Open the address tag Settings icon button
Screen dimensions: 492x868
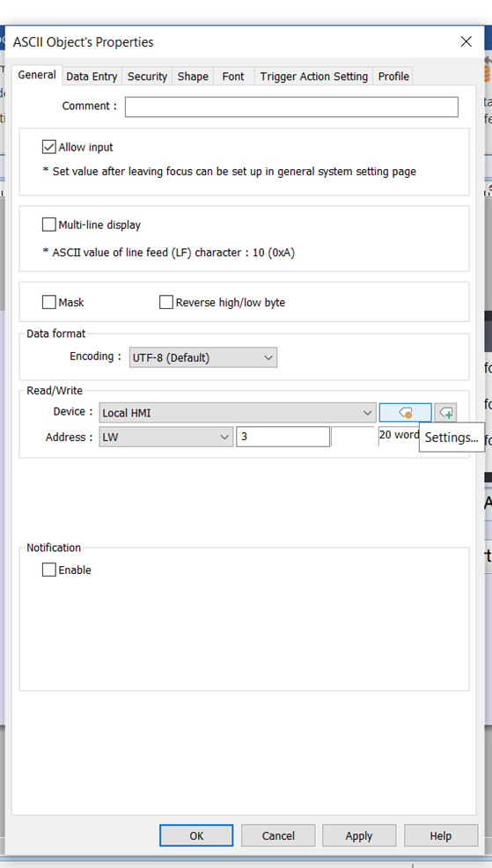coord(405,412)
